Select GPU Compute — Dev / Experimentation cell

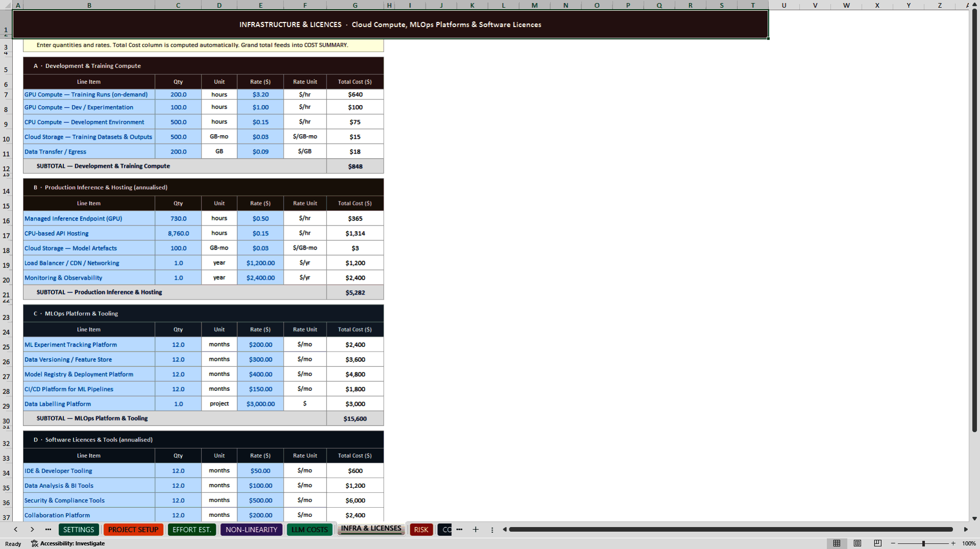89,107
